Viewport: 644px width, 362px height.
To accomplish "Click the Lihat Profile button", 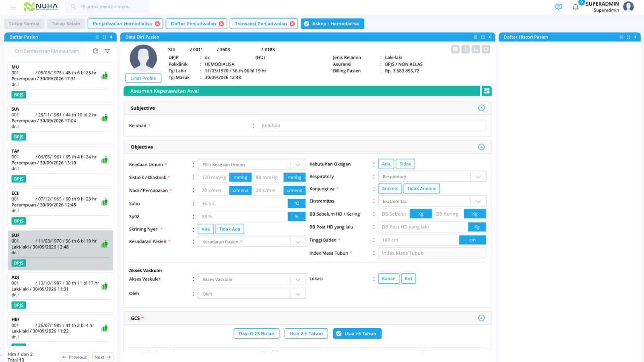I will click(x=143, y=78).
